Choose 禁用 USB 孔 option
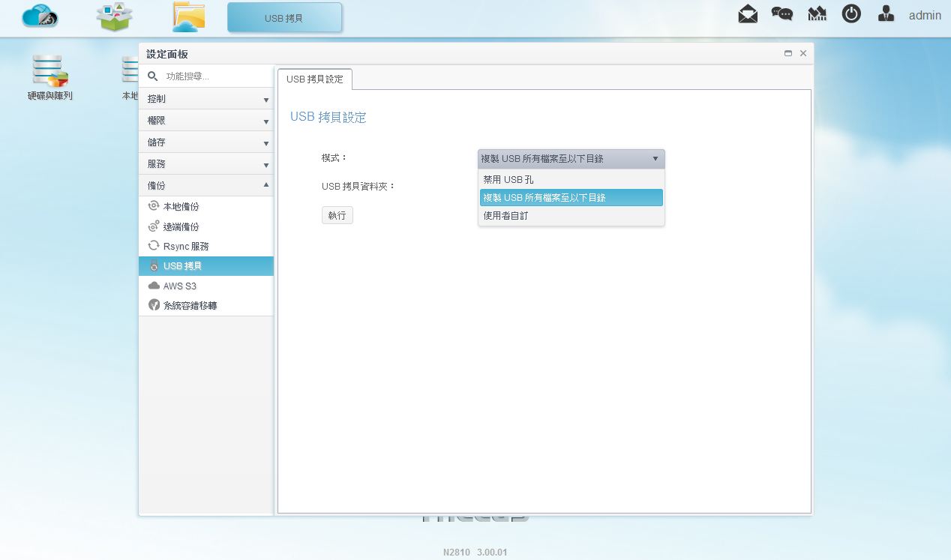 pos(571,180)
